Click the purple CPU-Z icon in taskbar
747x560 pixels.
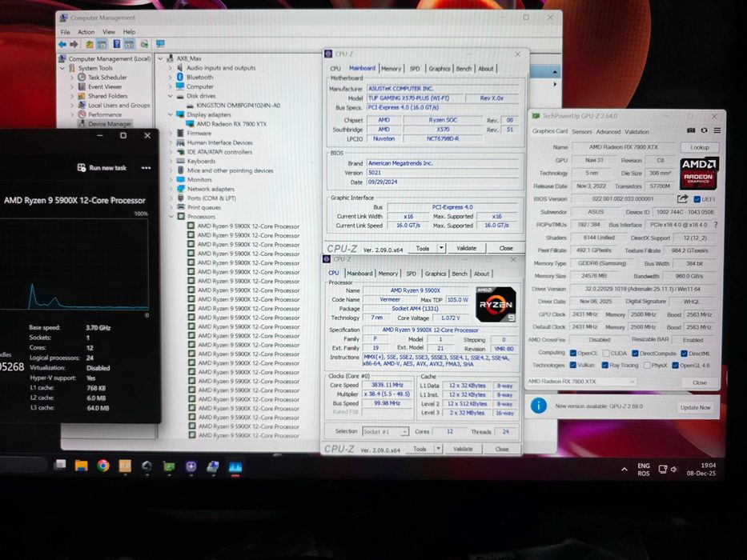(x=191, y=466)
